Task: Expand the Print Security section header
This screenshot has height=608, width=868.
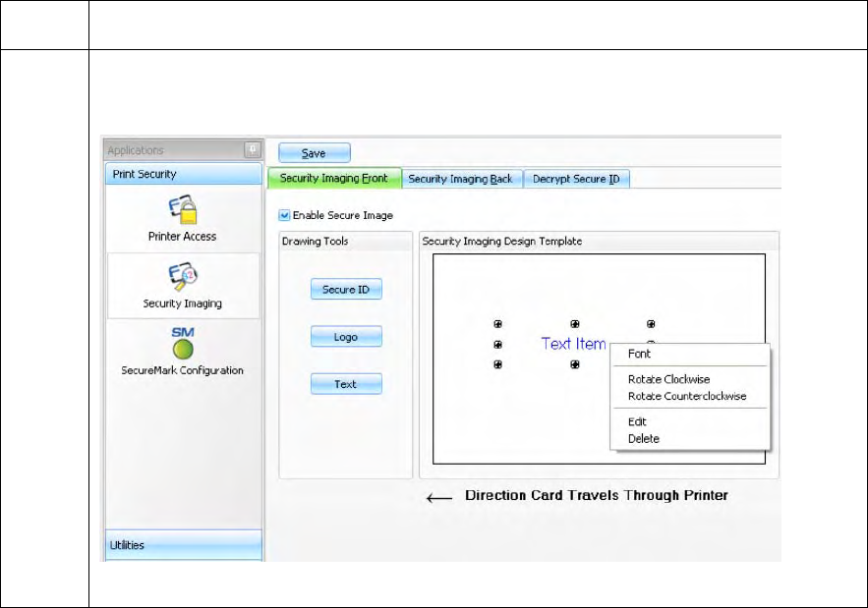Action: coord(183,174)
